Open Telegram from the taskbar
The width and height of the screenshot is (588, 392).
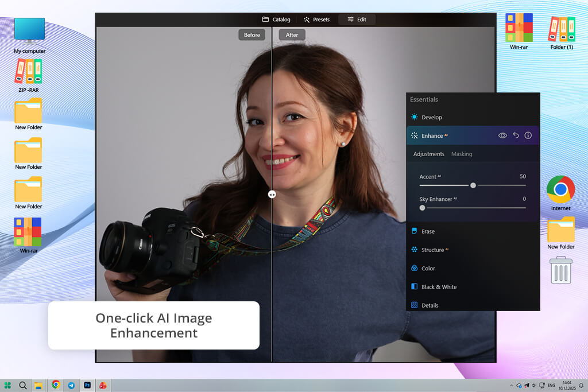[x=71, y=385]
